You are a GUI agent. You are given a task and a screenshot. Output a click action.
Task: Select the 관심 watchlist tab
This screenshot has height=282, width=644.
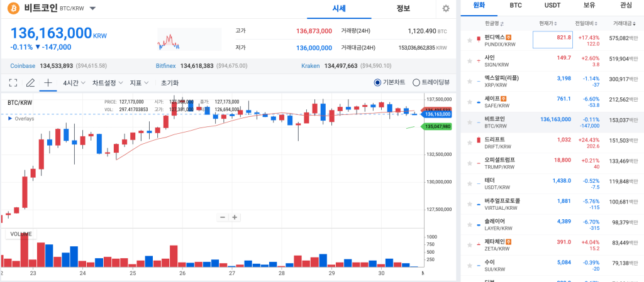[x=626, y=6]
